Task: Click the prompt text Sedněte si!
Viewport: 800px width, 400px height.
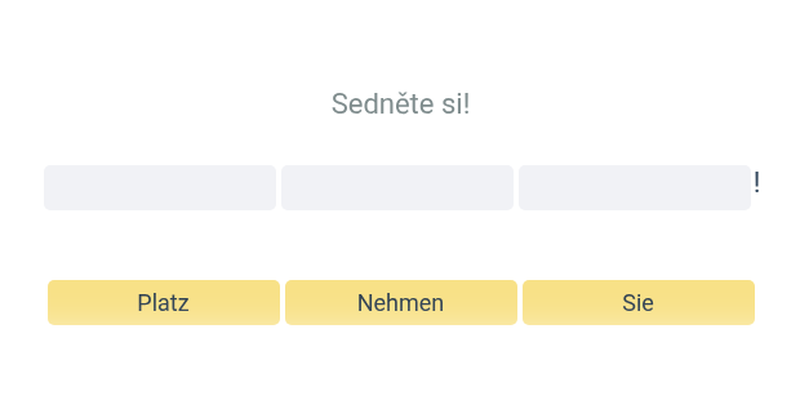Action: point(400,103)
